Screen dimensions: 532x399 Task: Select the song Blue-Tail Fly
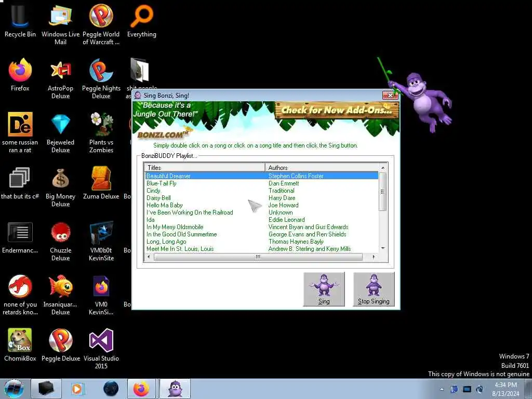pyautogui.click(x=162, y=183)
